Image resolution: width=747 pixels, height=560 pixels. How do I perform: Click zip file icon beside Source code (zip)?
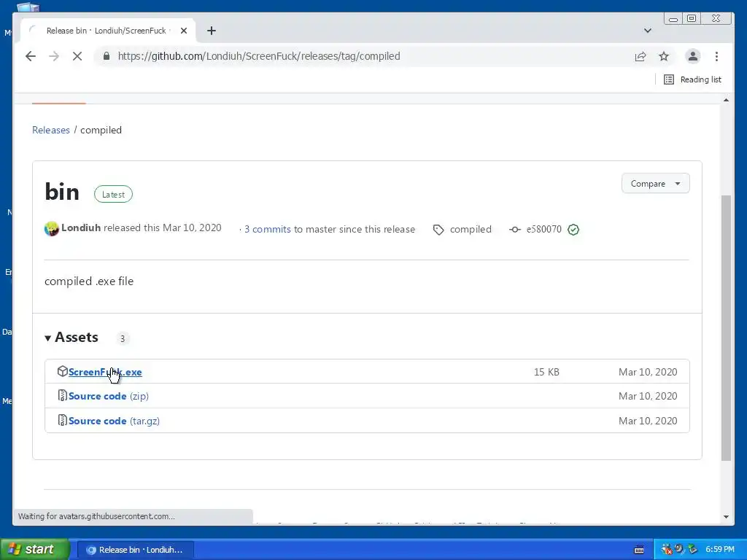63,395
